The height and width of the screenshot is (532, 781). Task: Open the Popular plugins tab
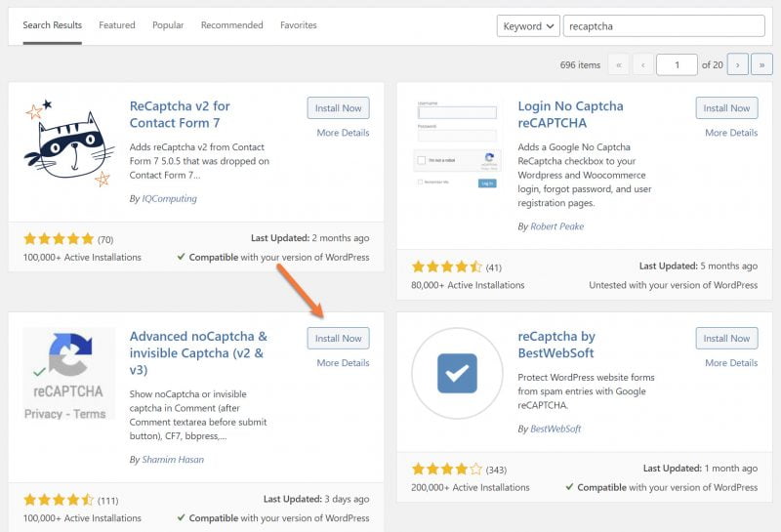tap(168, 25)
